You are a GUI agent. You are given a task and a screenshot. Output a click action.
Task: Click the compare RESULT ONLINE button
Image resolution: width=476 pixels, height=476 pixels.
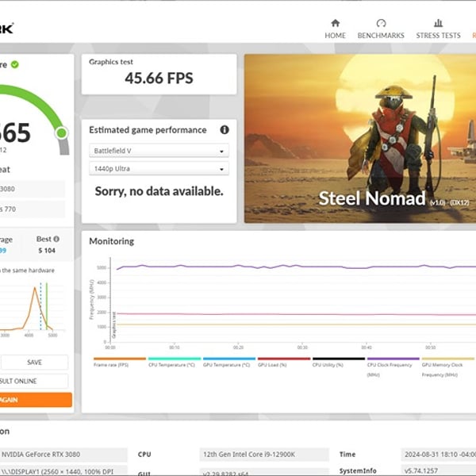[x=33, y=381]
